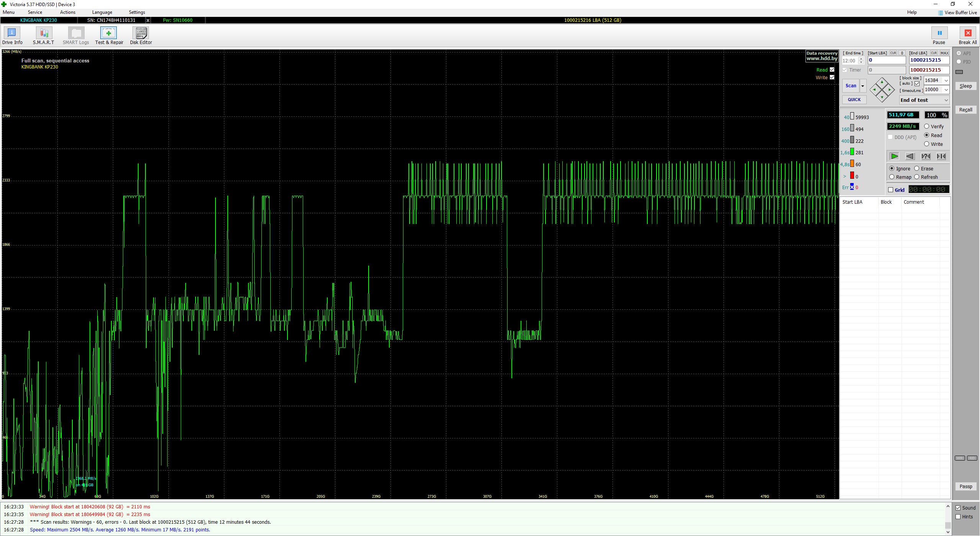Viewport: 980px width, 536px height.
Task: Select the Remap radio option
Action: click(x=892, y=177)
